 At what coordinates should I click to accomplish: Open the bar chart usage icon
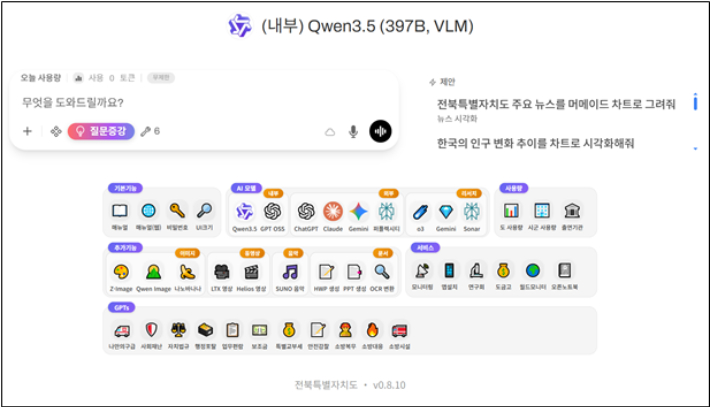511,211
